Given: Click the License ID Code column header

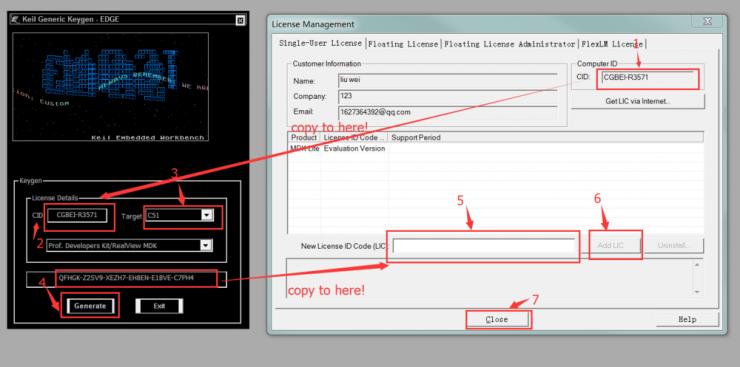Looking at the screenshot, I should [354, 137].
